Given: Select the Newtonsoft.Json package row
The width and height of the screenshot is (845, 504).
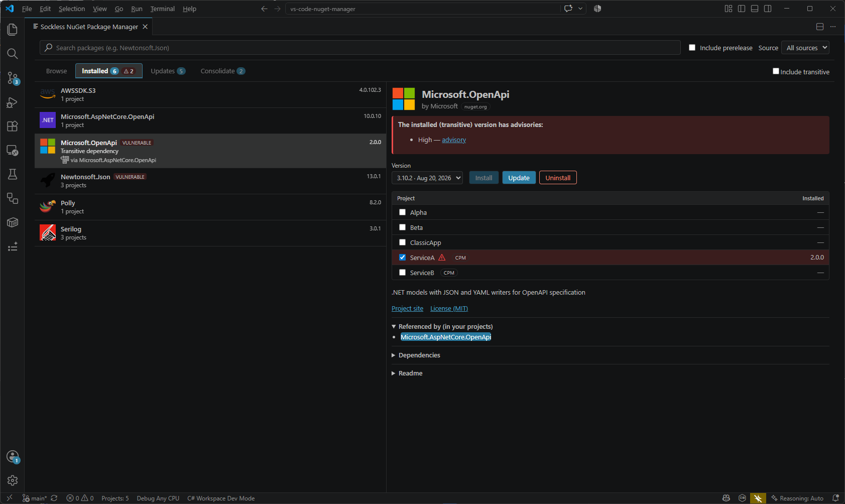Looking at the screenshot, I should click(x=210, y=181).
